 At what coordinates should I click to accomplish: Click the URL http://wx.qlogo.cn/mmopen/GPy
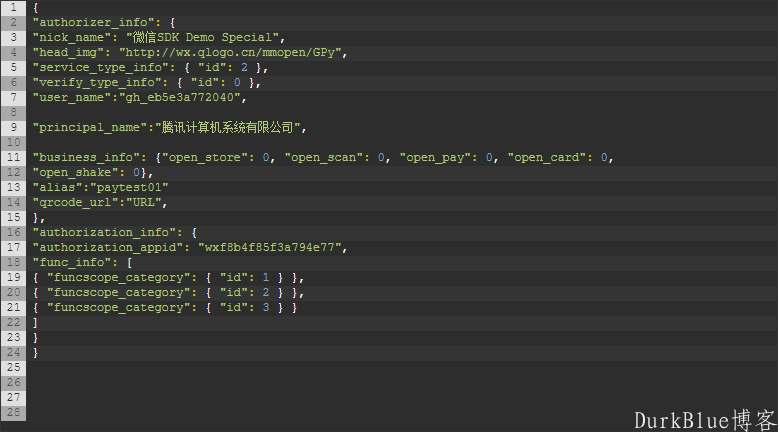coord(230,52)
